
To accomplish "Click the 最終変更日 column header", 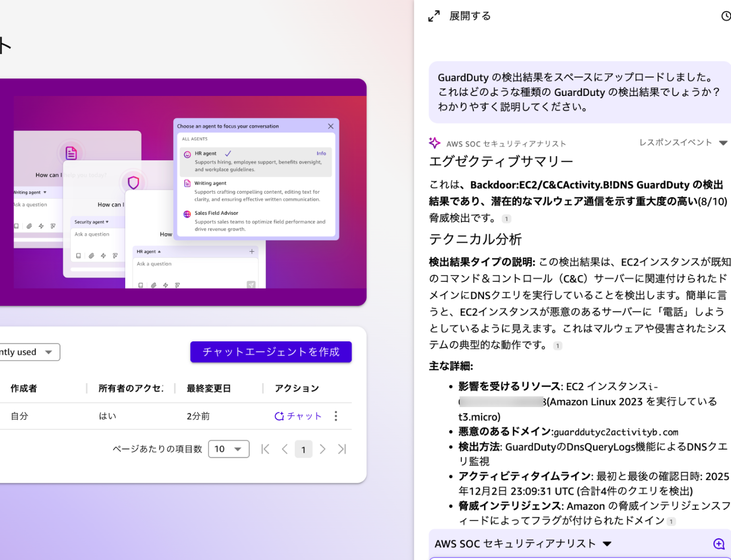I will (x=209, y=388).
